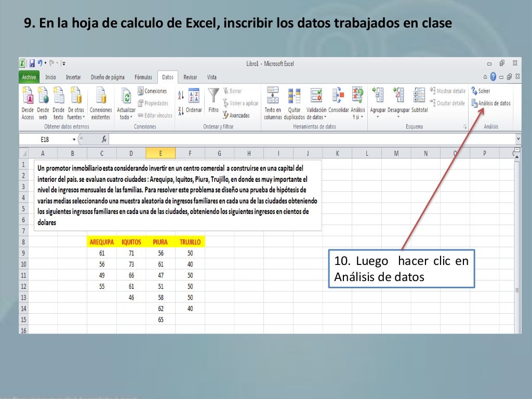The height and width of the screenshot is (399, 532).
Task: Click the PIURA header cell
Action: pos(161,242)
